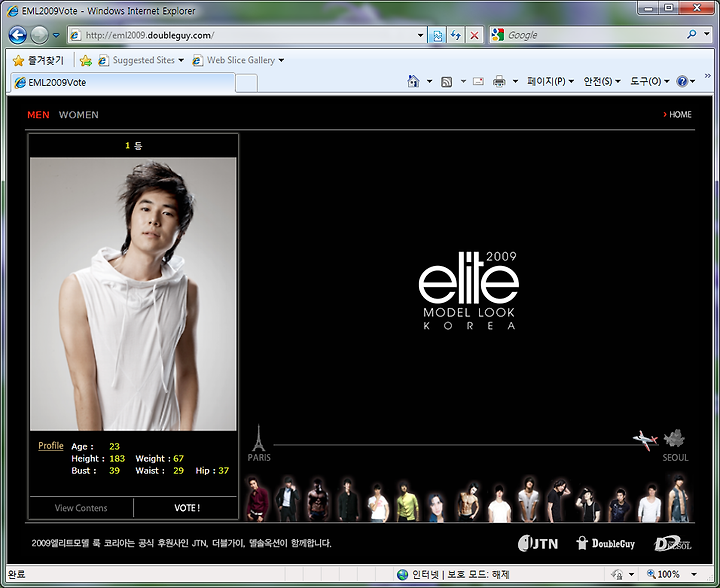Select the EML2009Vote browser tab
Screen dimensions: 720x588
(123, 83)
